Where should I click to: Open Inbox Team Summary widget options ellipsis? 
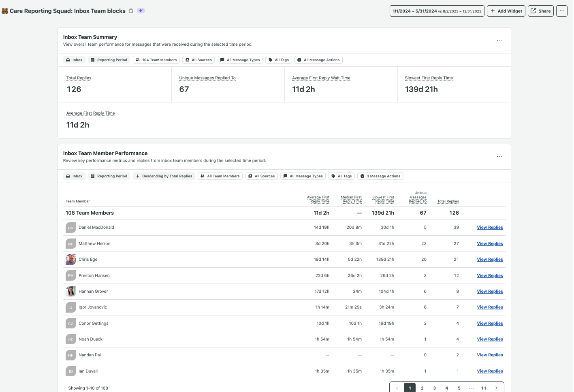[499, 40]
